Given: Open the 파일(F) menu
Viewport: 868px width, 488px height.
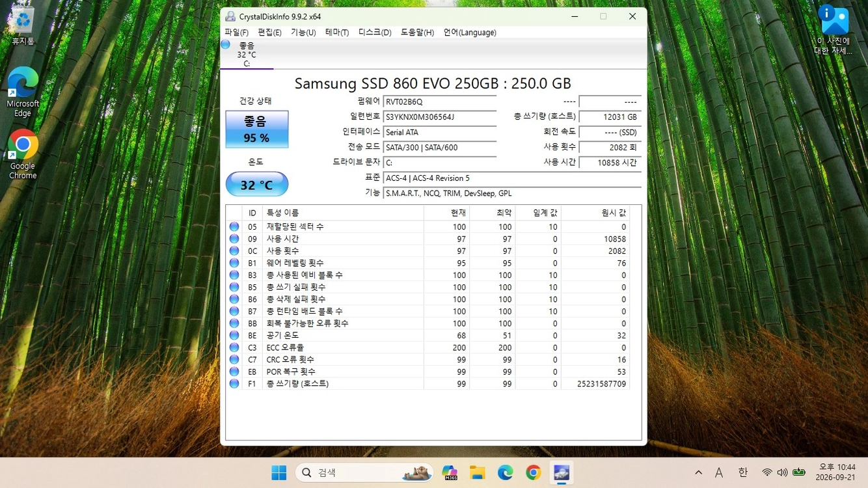Looking at the screenshot, I should coord(236,33).
